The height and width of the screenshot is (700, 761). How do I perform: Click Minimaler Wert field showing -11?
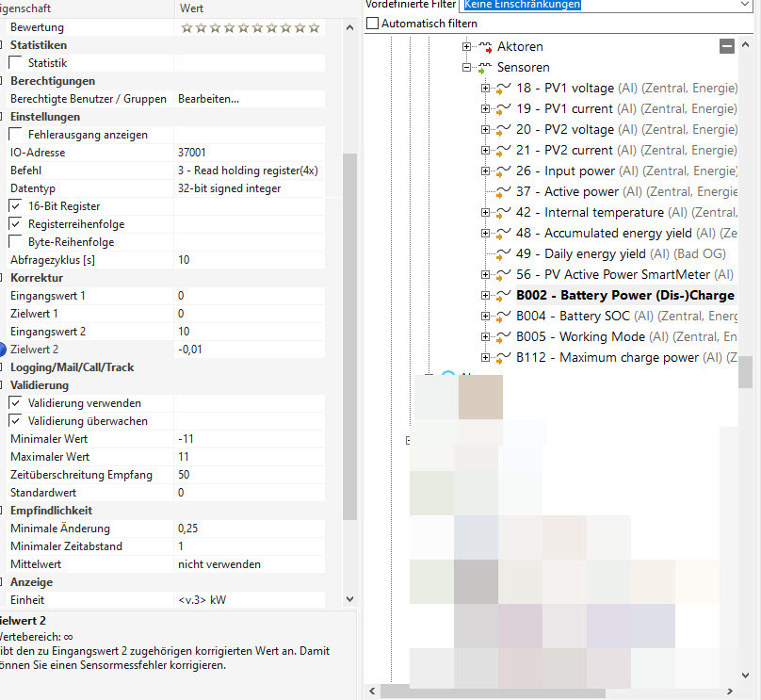(x=250, y=439)
